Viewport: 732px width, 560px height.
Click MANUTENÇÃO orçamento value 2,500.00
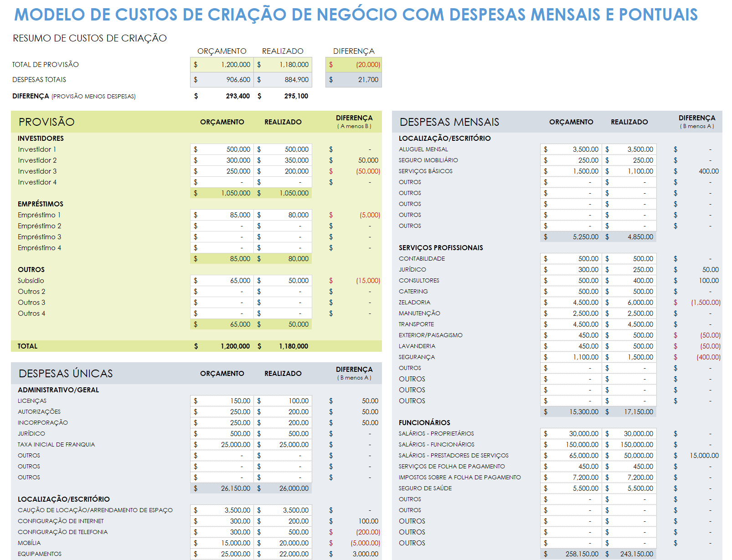tap(571, 313)
